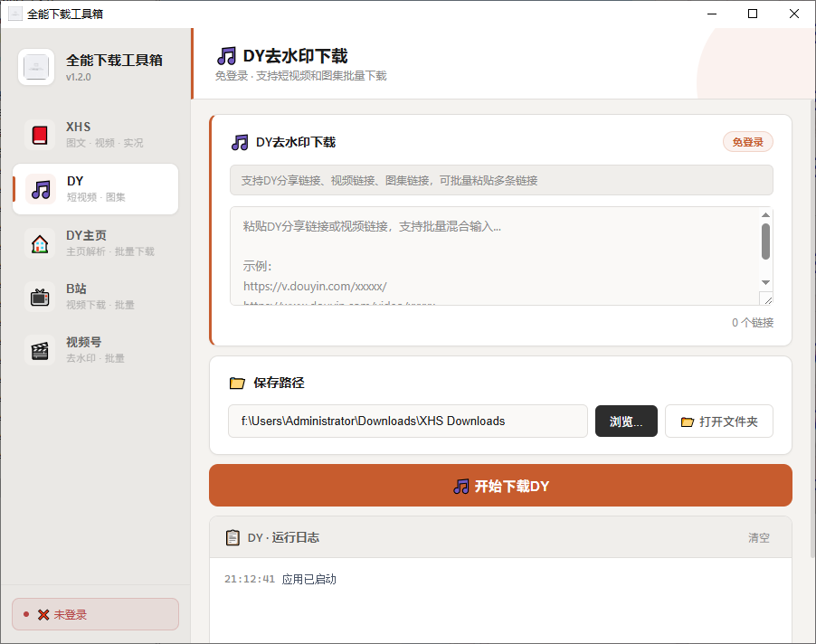Click the 免登录 badge
The image size is (816, 644).
point(748,142)
